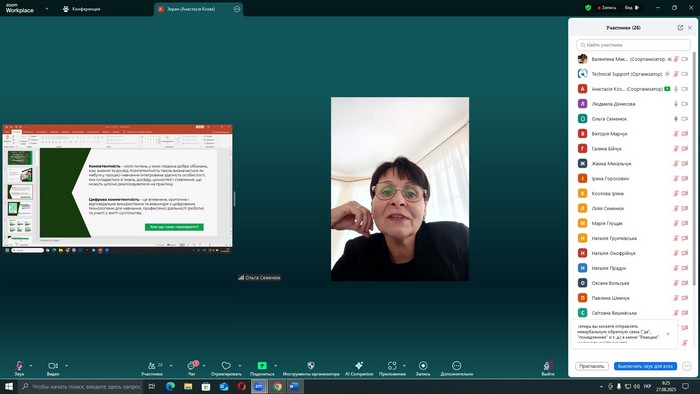Click the green Share screen icon

[262, 365]
